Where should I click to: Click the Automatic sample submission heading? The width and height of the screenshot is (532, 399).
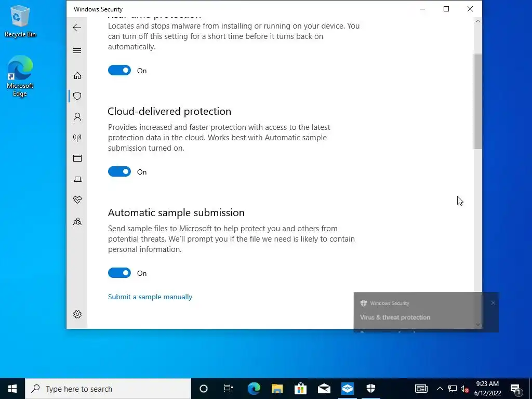[x=176, y=212]
